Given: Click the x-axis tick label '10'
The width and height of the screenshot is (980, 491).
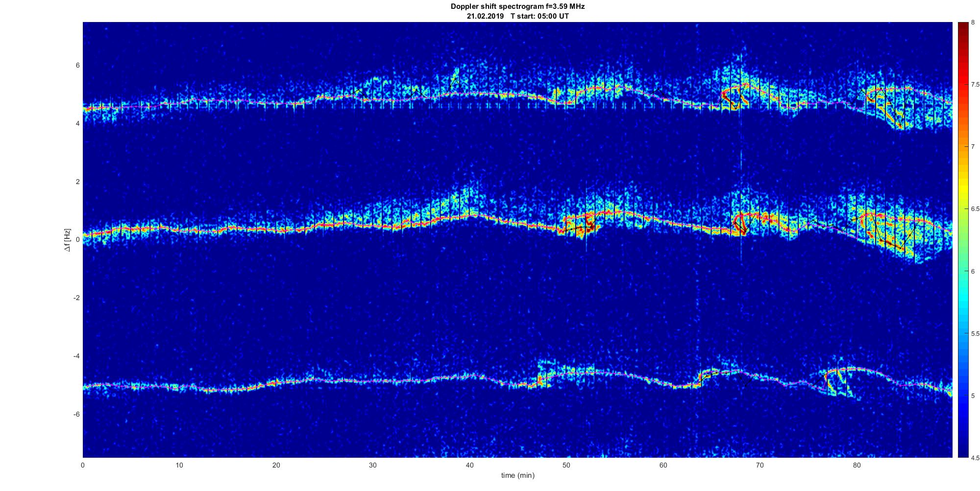Looking at the screenshot, I should click(179, 465).
